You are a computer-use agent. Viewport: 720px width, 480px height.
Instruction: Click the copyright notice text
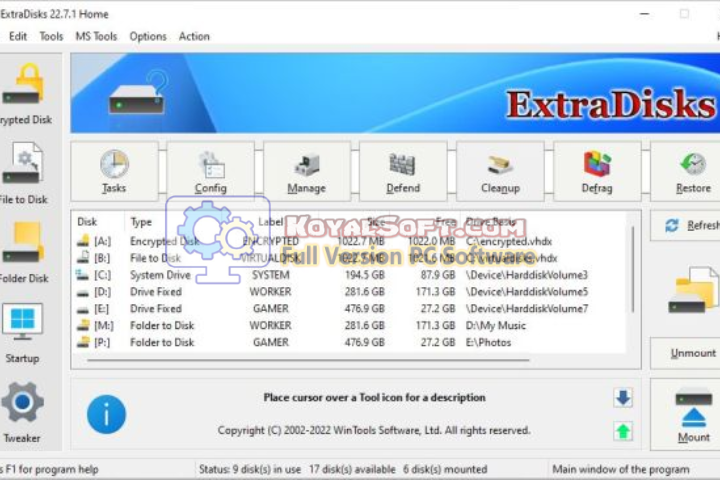[374, 430]
